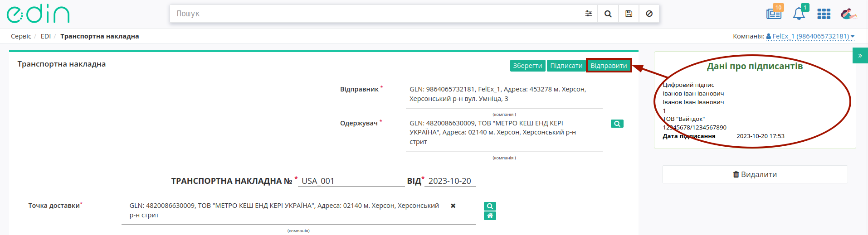Image resolution: width=868 pixels, height=235 pixels.
Task: Edit the document number USA_001 field
Action: click(x=351, y=181)
